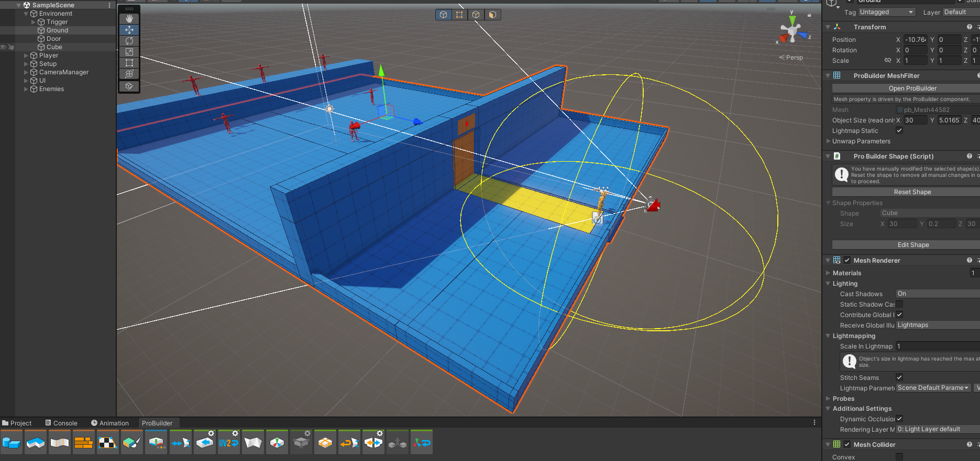Click the Reset Shape button
Image resolution: width=980 pixels, height=461 pixels.
pyautogui.click(x=912, y=192)
